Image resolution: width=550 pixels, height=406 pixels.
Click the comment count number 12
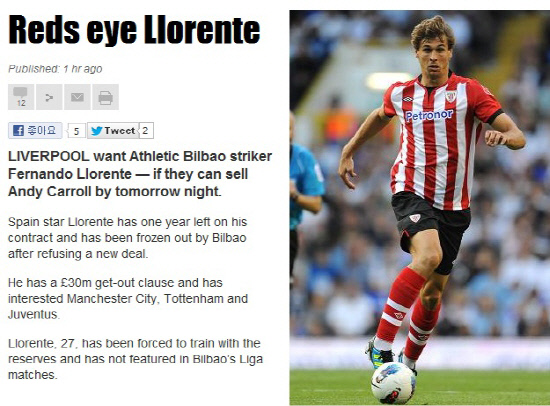21,103
